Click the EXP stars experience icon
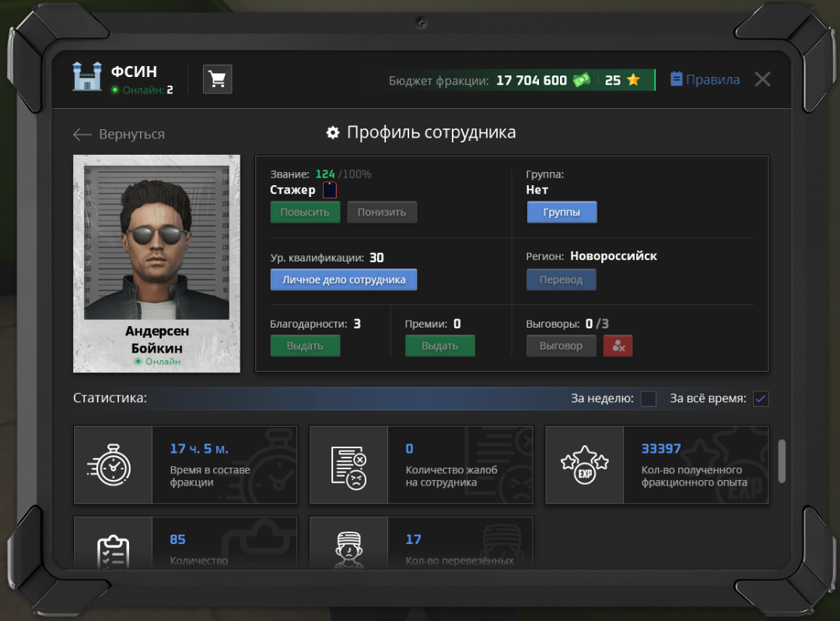 point(584,465)
